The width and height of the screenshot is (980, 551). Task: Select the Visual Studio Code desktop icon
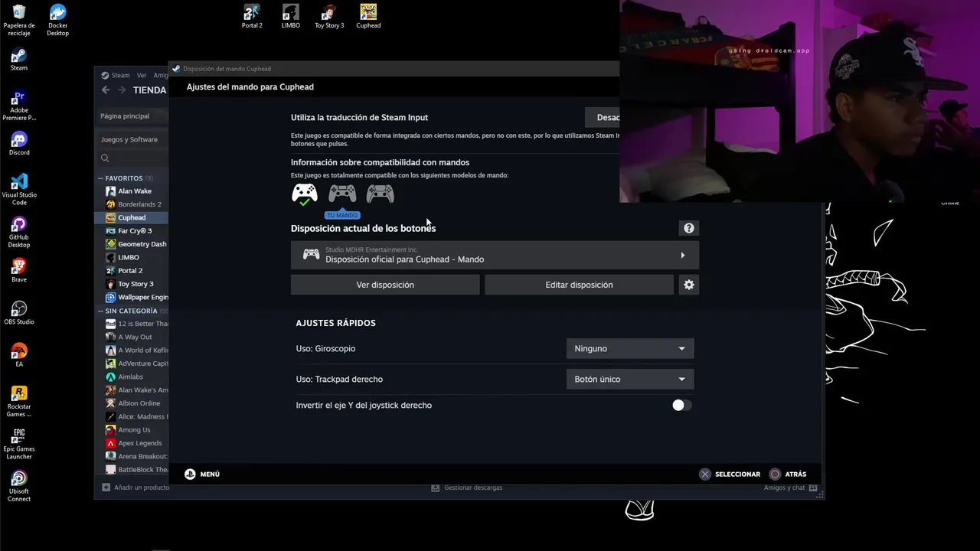(x=19, y=189)
